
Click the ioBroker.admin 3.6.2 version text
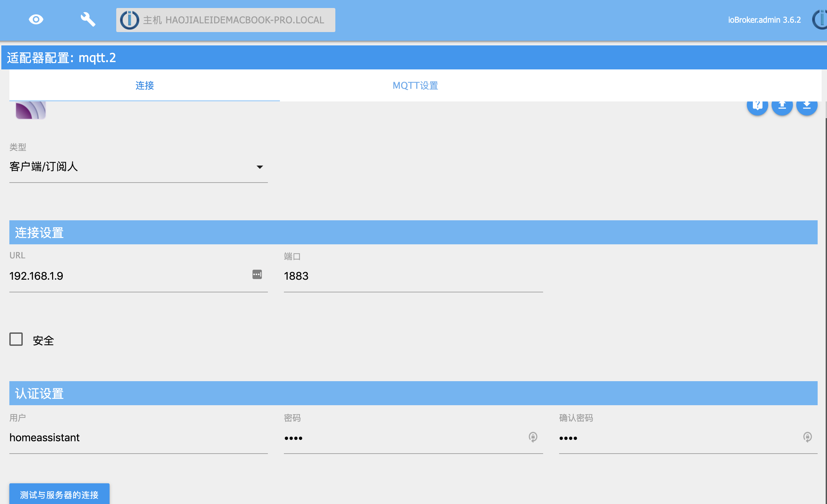coord(764,20)
